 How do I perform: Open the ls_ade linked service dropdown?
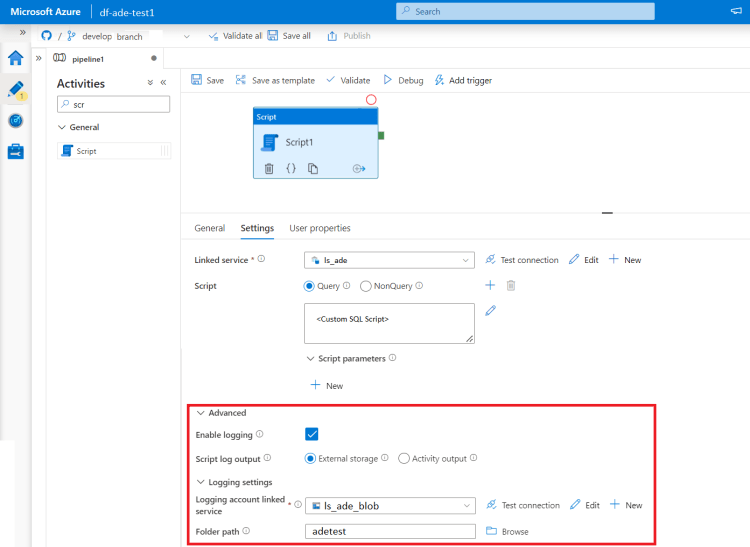click(389, 260)
